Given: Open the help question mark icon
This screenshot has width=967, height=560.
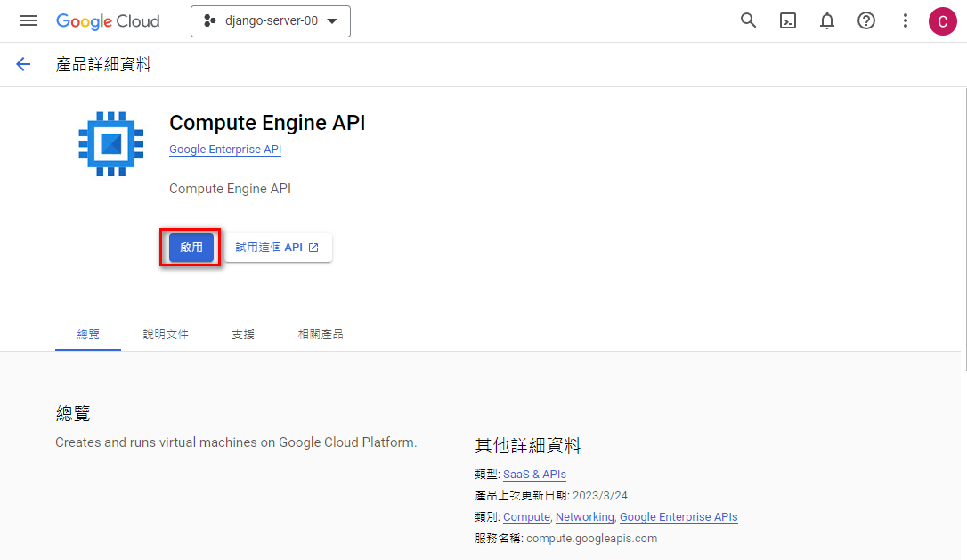Looking at the screenshot, I should click(x=865, y=21).
